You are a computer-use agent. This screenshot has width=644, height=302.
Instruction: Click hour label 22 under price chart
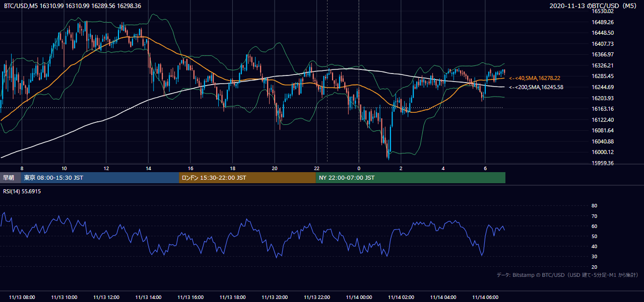(316, 168)
